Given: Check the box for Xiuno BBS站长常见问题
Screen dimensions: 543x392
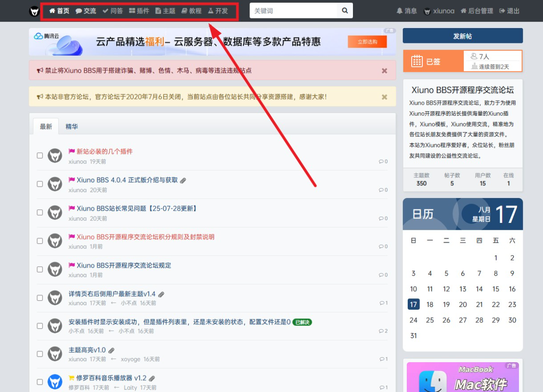Looking at the screenshot, I should [x=40, y=213].
